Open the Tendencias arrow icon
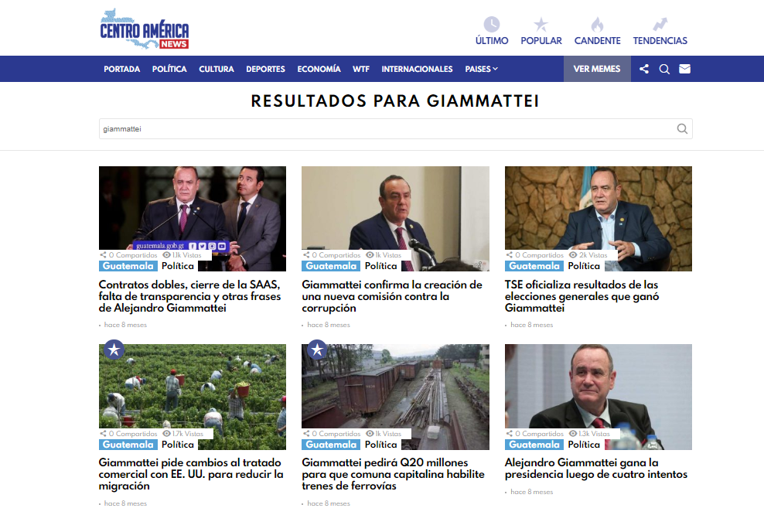The width and height of the screenshot is (764, 532). pyautogui.click(x=660, y=25)
